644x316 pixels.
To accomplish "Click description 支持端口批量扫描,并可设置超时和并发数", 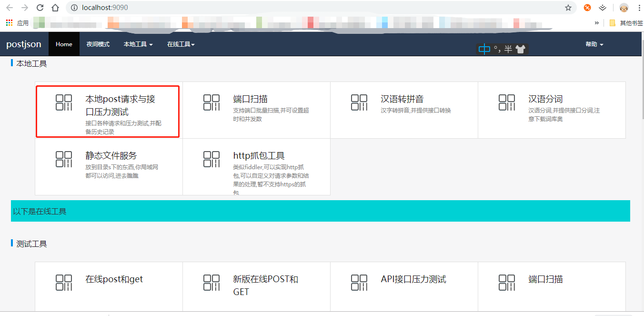I will [271, 115].
